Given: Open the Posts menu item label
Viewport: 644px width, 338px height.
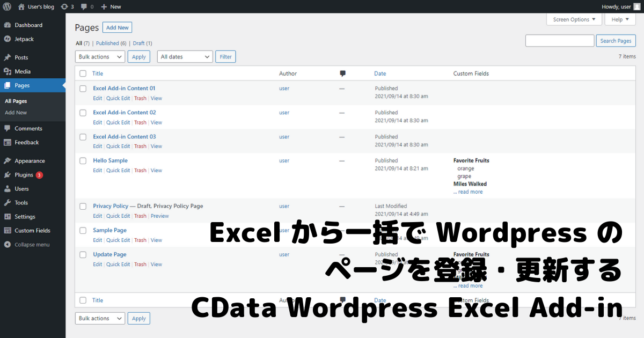Looking at the screenshot, I should [x=21, y=57].
